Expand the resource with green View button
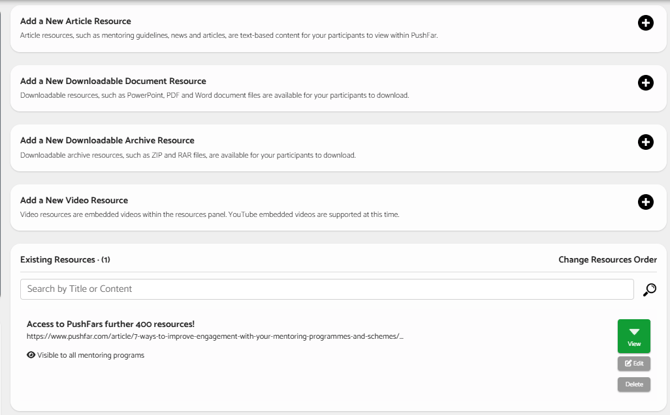The width and height of the screenshot is (670, 415). 634,336
